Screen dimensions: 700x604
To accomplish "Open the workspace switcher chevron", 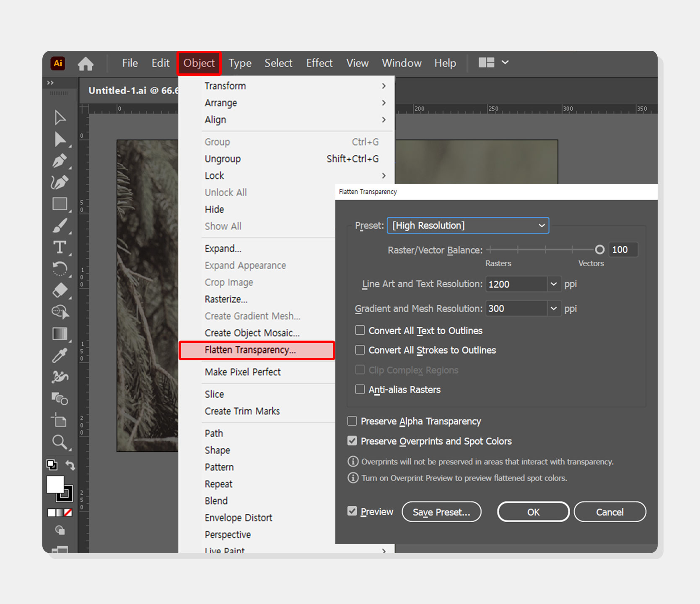I will coord(505,62).
